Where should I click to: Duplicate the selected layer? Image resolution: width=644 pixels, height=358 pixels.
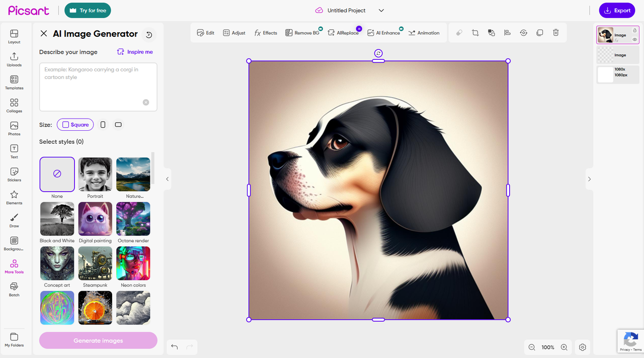click(x=539, y=33)
